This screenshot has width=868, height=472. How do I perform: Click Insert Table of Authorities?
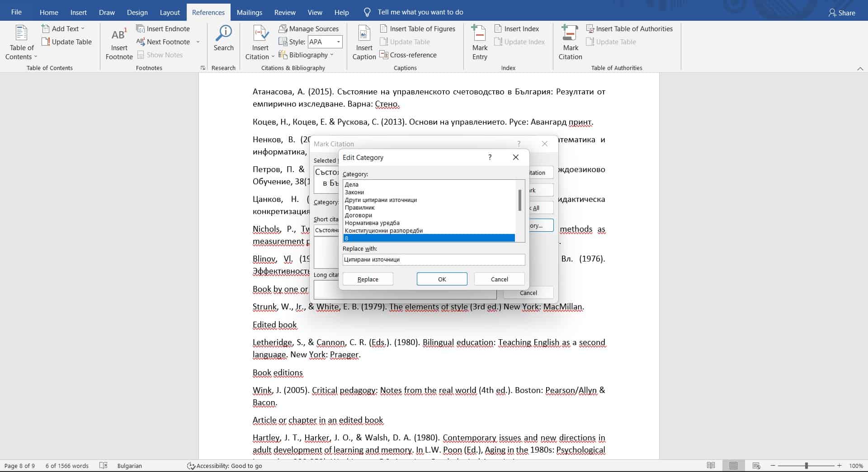(629, 28)
